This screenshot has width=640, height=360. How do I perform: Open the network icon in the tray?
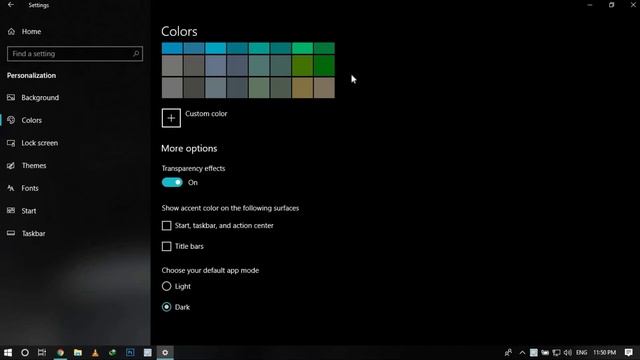tap(556, 353)
